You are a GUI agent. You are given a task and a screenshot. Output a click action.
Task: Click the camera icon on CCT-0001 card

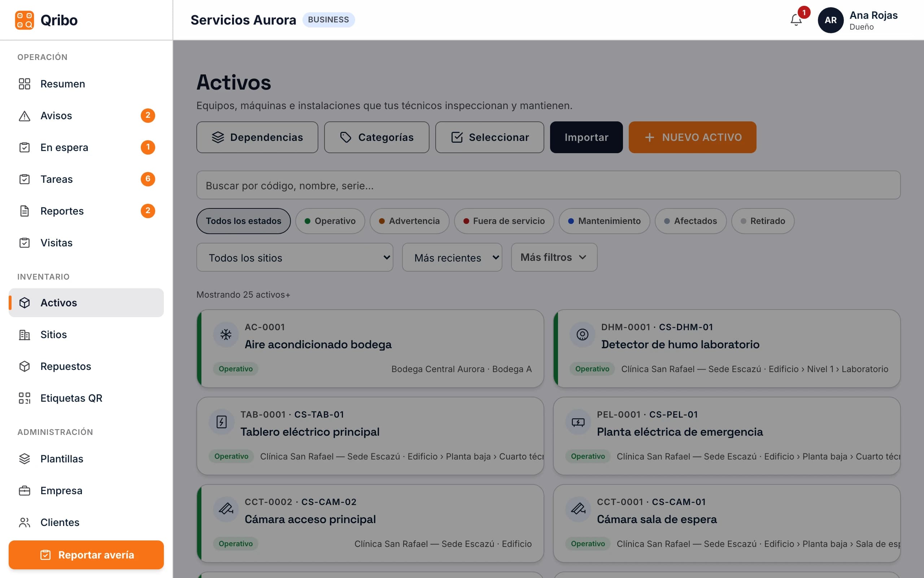point(578,509)
